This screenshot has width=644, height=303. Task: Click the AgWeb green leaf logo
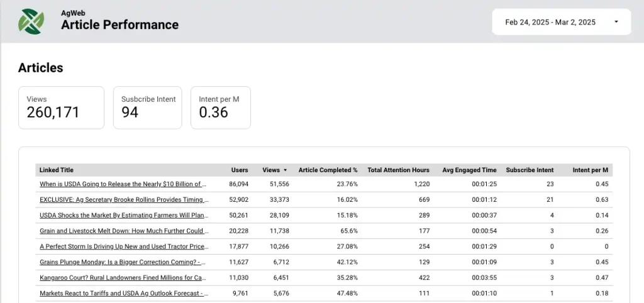tap(31, 21)
